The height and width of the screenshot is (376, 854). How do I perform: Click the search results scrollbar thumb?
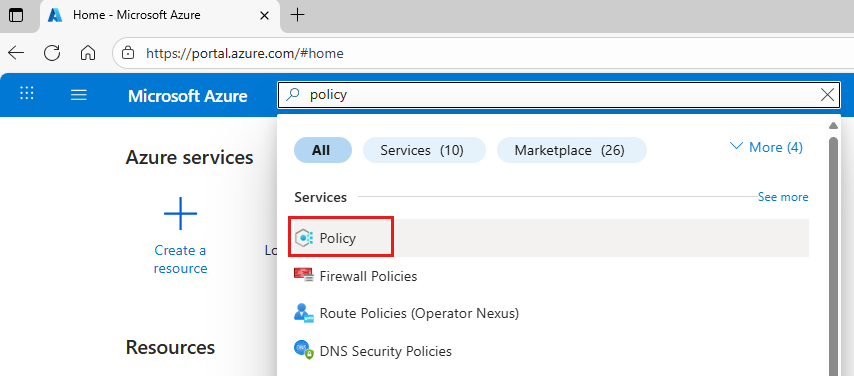click(x=833, y=256)
